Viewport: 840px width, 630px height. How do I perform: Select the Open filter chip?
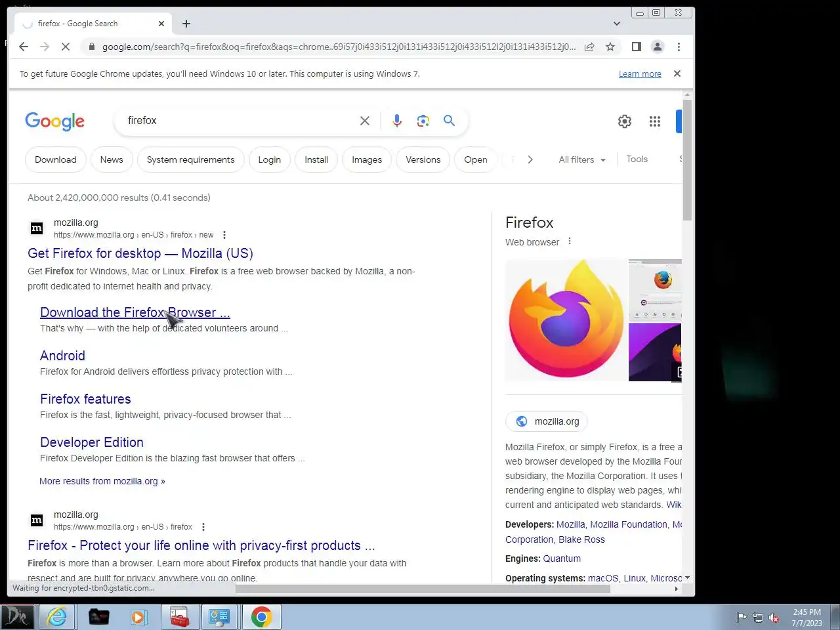476,159
